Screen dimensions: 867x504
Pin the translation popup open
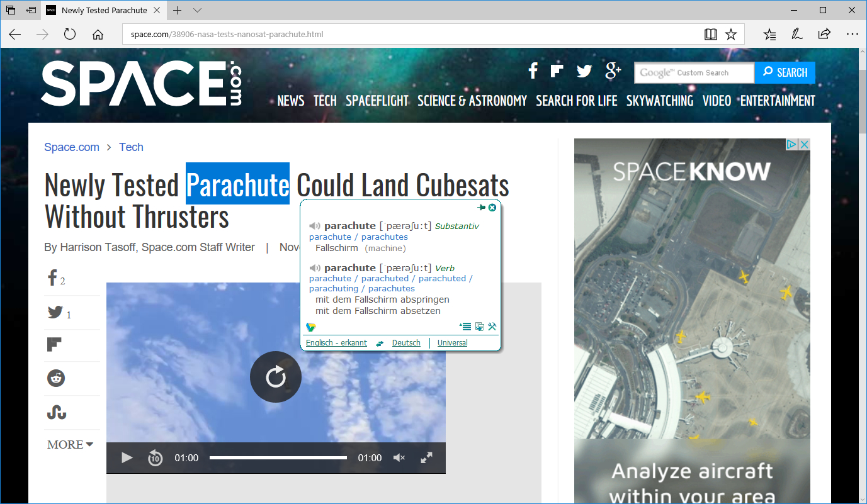point(482,208)
